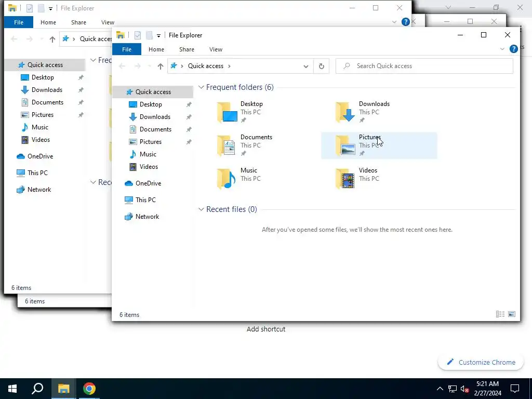Switch to Details view layout icon
The height and width of the screenshot is (399, 532).
pos(500,314)
